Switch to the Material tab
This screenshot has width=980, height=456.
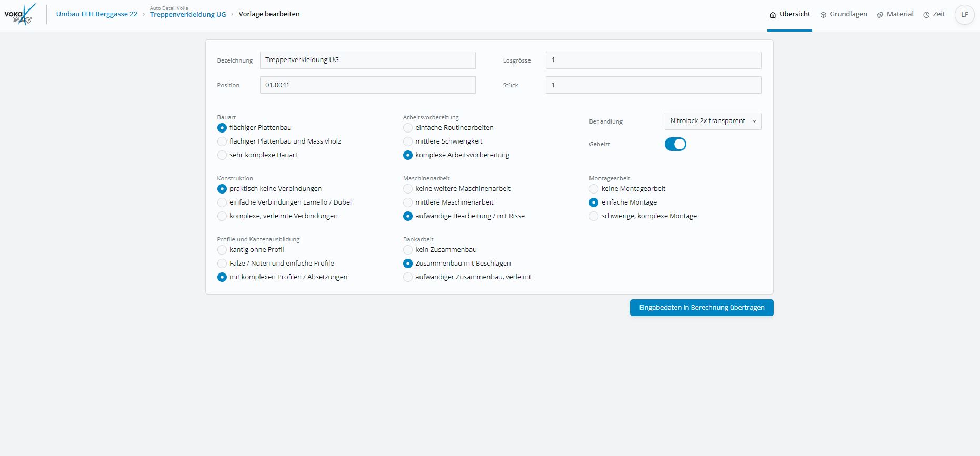pyautogui.click(x=899, y=14)
